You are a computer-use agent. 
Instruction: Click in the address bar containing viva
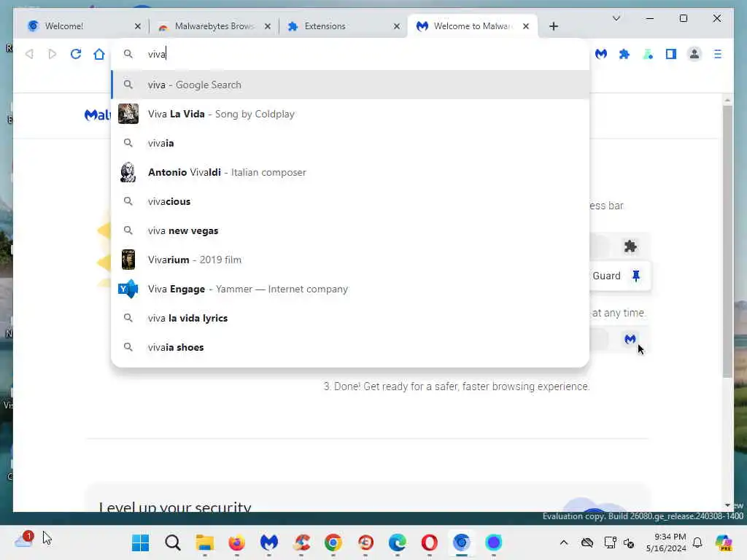pyautogui.click(x=350, y=54)
